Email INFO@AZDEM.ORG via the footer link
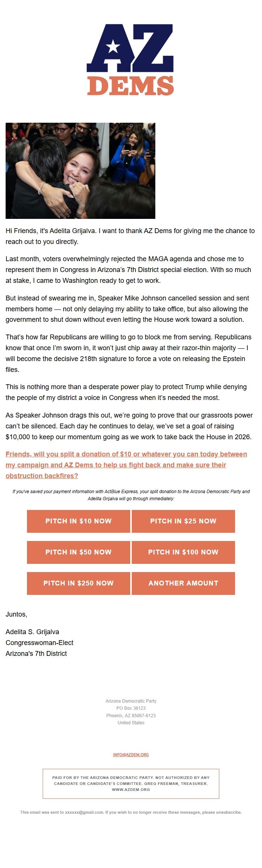Screen dimensions: 262x868 click(x=131, y=755)
